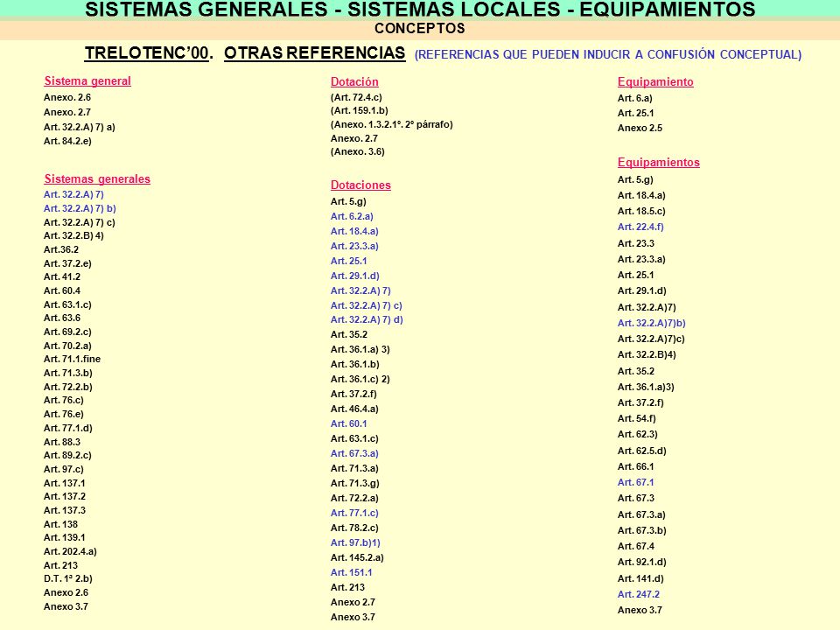Select the 'OTRAS REFERENCIAS' title text
840x630 pixels.
pyautogui.click(x=314, y=53)
